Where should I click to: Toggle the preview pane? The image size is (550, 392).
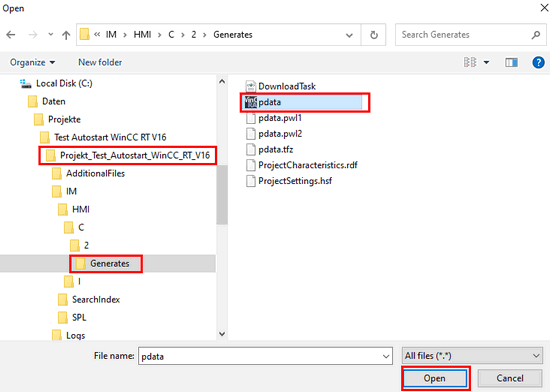(x=511, y=62)
